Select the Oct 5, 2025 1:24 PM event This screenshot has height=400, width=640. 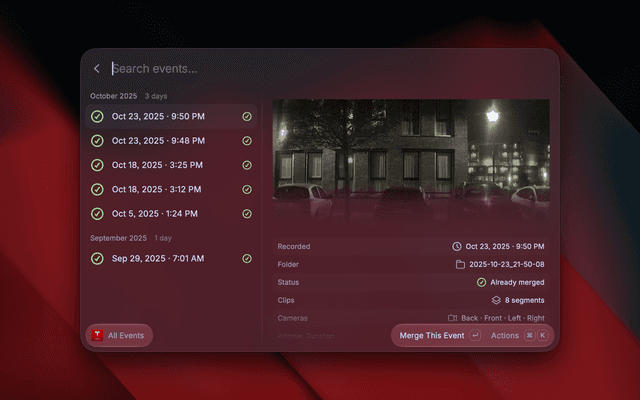coord(171,213)
